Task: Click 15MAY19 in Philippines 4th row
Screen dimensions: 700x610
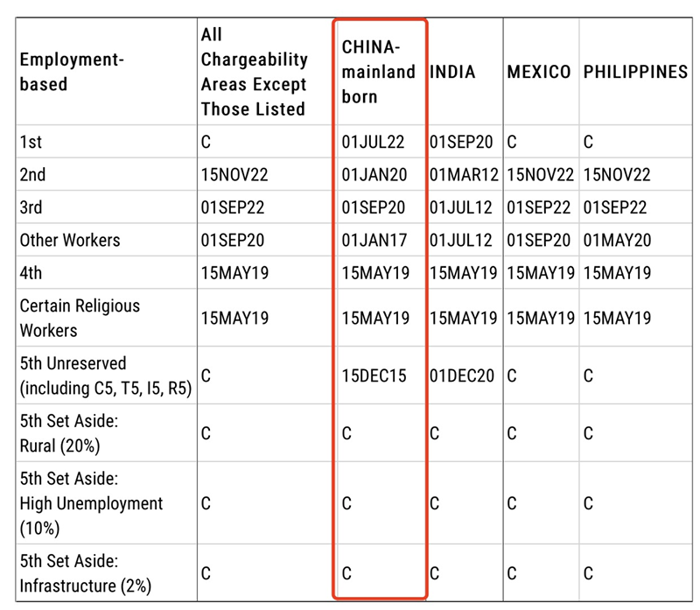Action: click(617, 273)
